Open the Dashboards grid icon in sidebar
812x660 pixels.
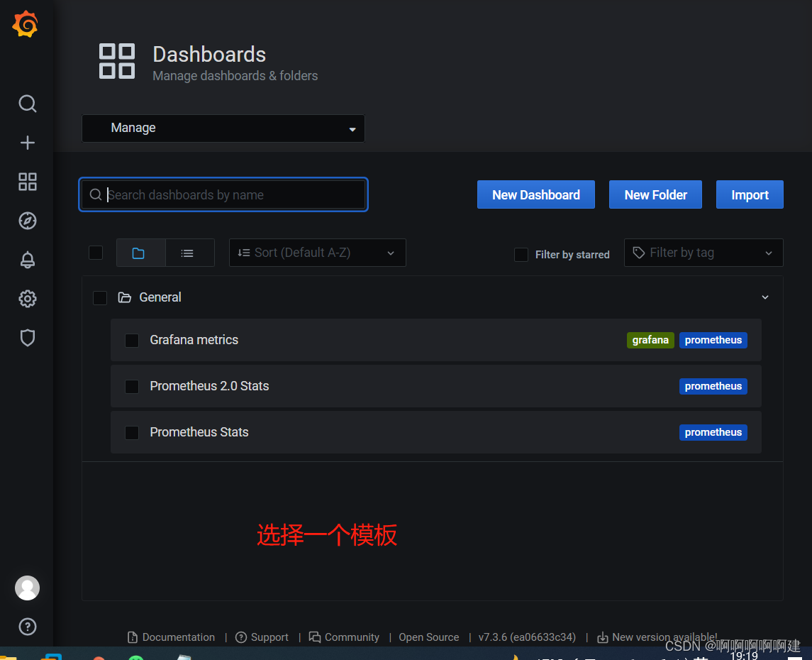point(28,182)
